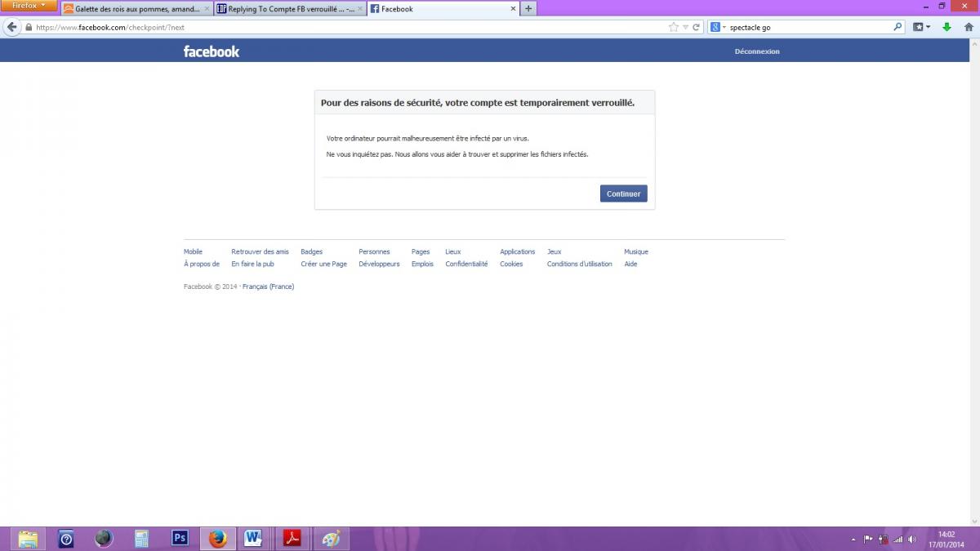Launch Adobe Reader from the taskbar
Screen dimensions: 980x551
point(292,538)
